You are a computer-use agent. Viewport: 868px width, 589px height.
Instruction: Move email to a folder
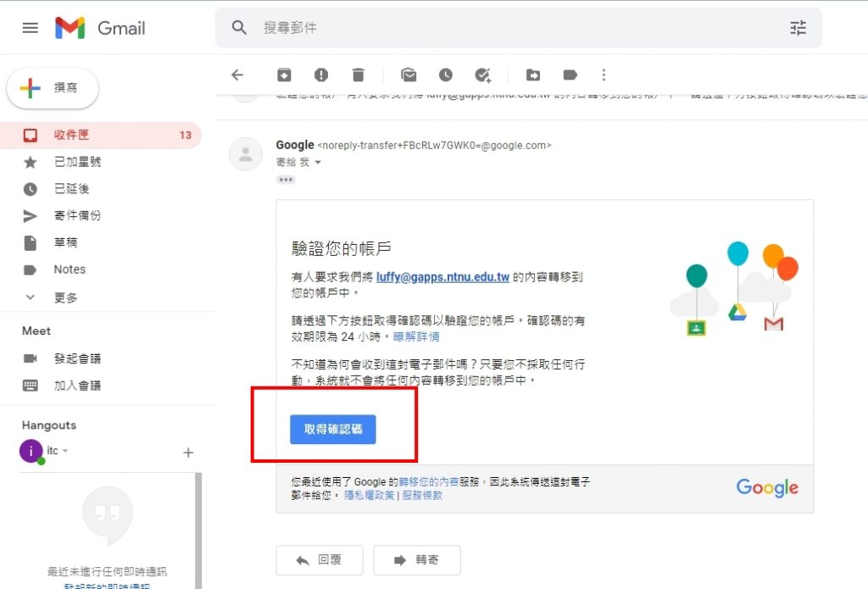tap(533, 75)
